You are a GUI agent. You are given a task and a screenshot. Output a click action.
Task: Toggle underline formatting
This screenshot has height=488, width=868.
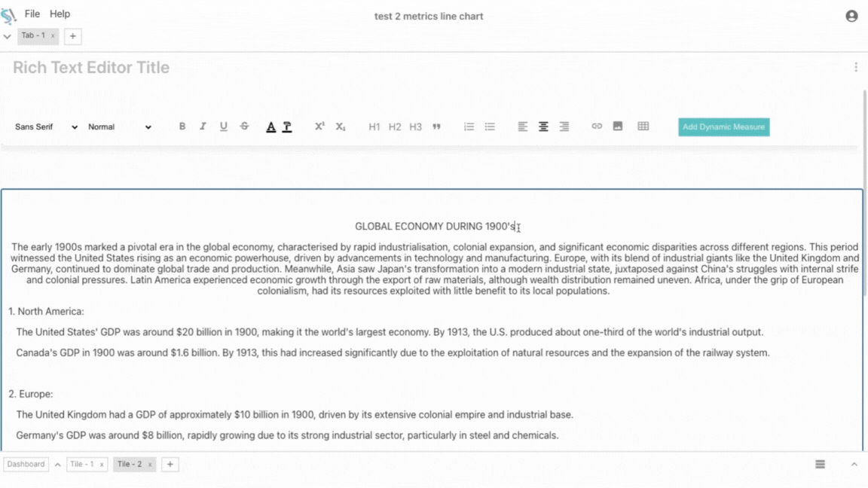point(224,127)
